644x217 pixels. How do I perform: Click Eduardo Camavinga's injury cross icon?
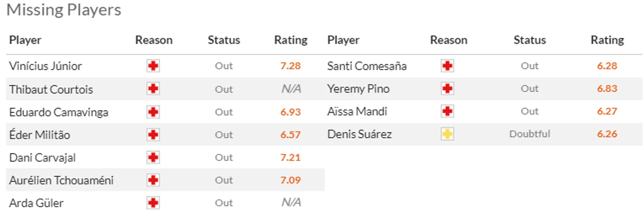[x=153, y=112]
